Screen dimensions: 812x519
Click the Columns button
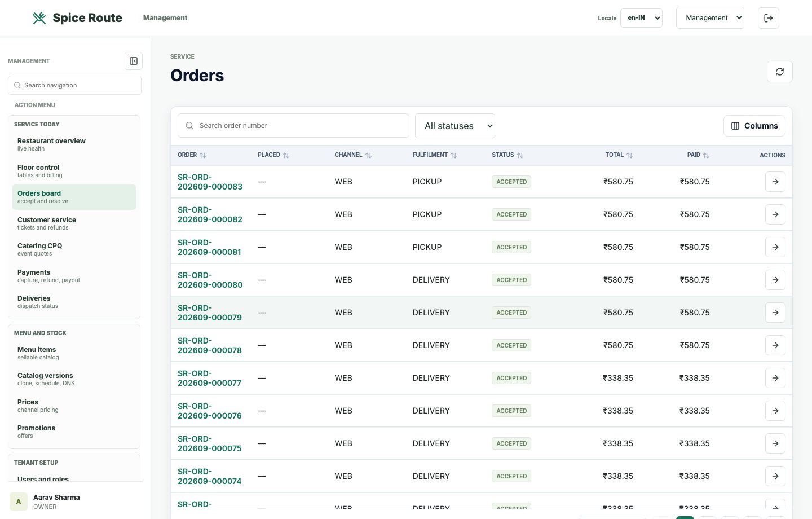tap(754, 126)
